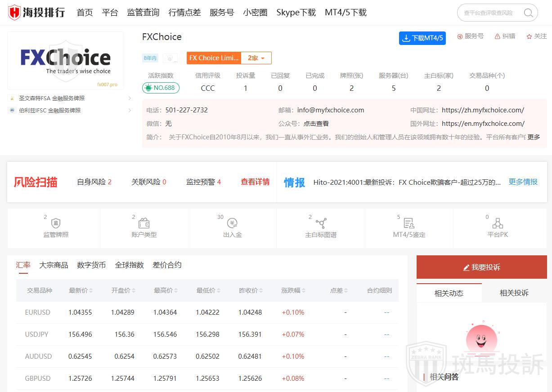Image resolution: width=552 pixels, height=392 pixels.
Task: Expand 伯利兹IFSC 金融服务牌照 license entry
Action: [x=67, y=110]
